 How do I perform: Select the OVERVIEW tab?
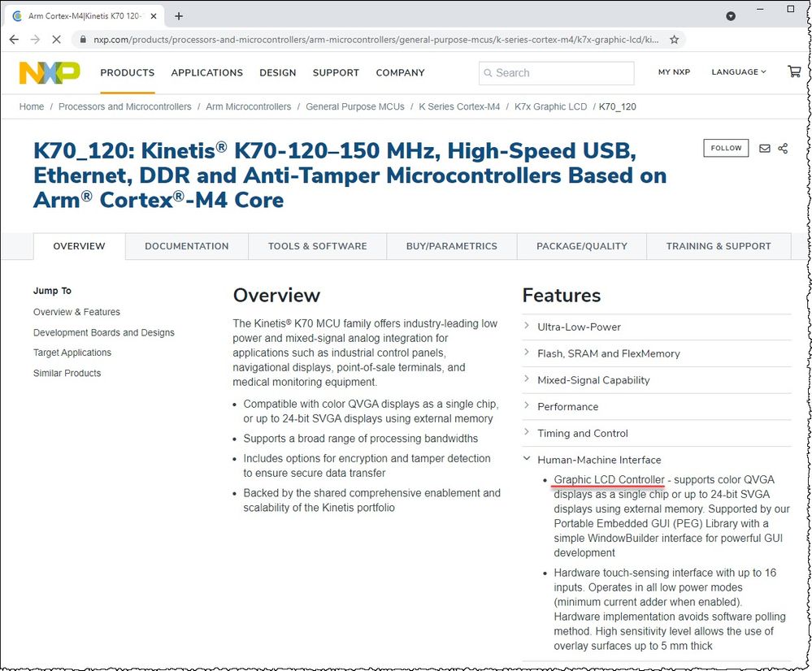click(x=79, y=246)
